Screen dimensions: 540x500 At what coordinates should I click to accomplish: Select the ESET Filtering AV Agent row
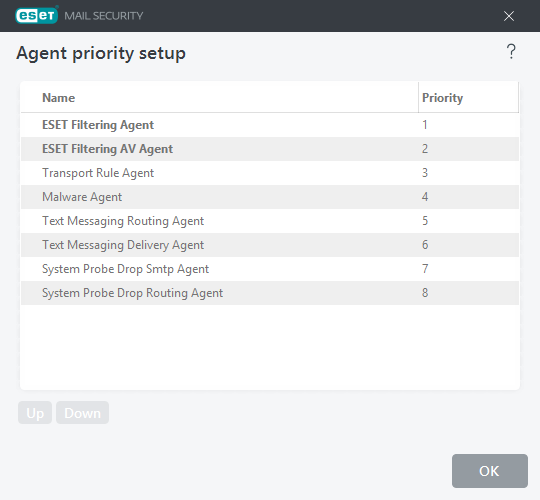pyautogui.click(x=270, y=149)
